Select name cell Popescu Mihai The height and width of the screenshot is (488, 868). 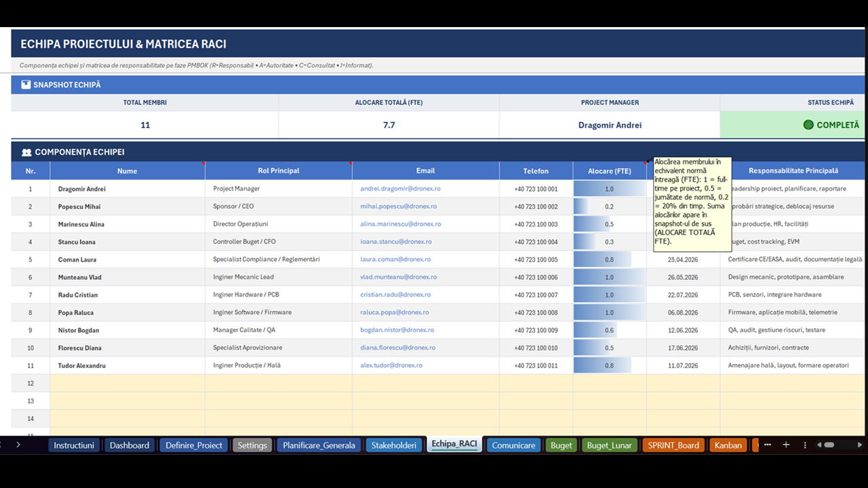(x=127, y=207)
